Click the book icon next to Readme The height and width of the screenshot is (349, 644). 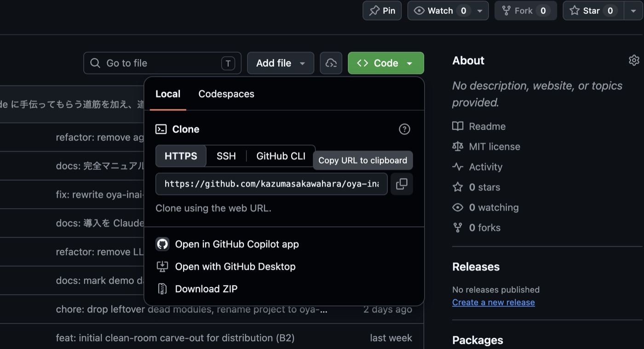(458, 126)
